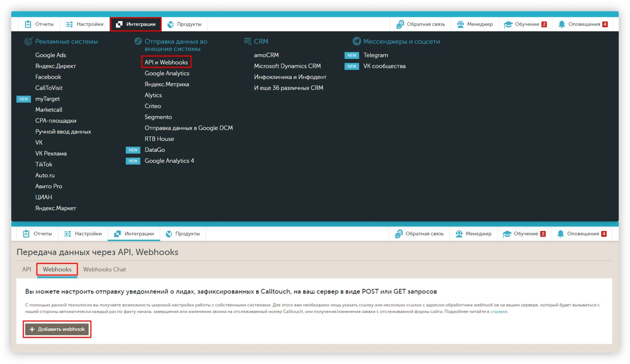The width and height of the screenshot is (630, 364).
Task: Open the справке help link
Action: coord(499,312)
